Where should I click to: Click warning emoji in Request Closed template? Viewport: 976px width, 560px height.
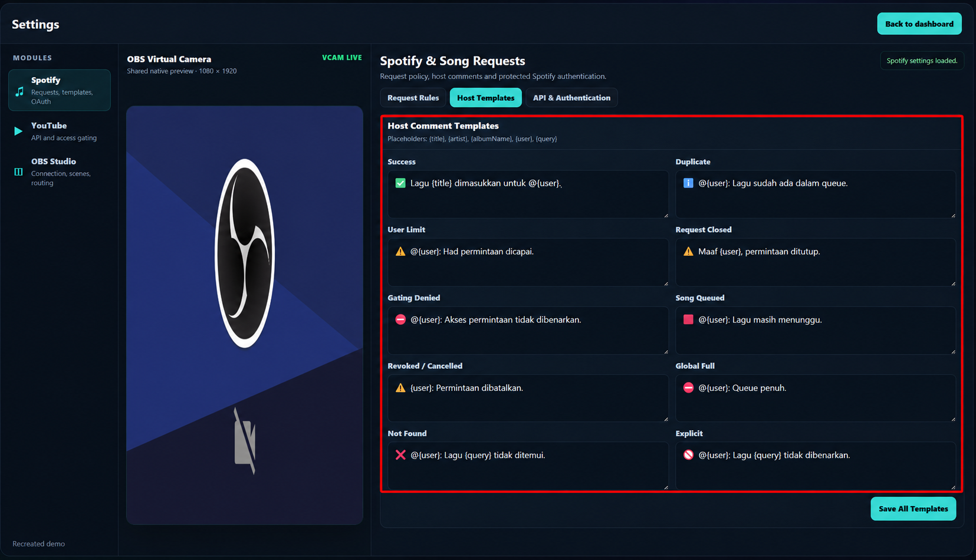(x=688, y=252)
